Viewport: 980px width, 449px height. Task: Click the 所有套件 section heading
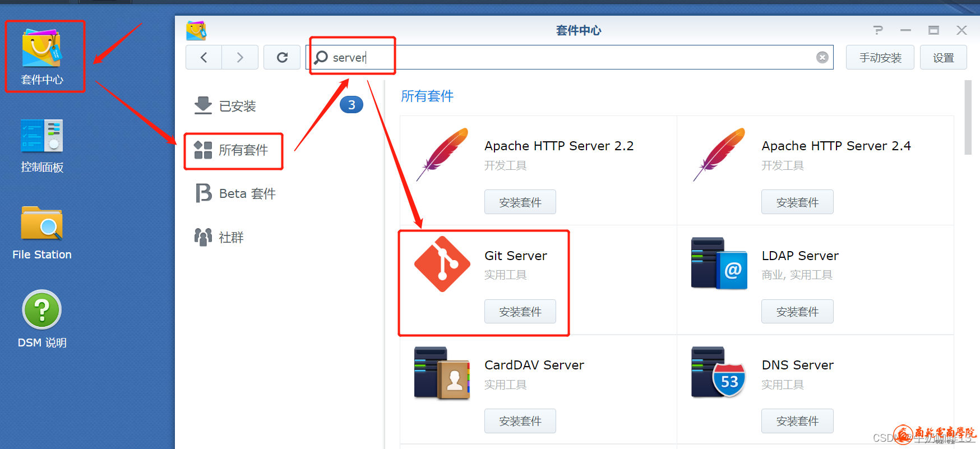427,96
